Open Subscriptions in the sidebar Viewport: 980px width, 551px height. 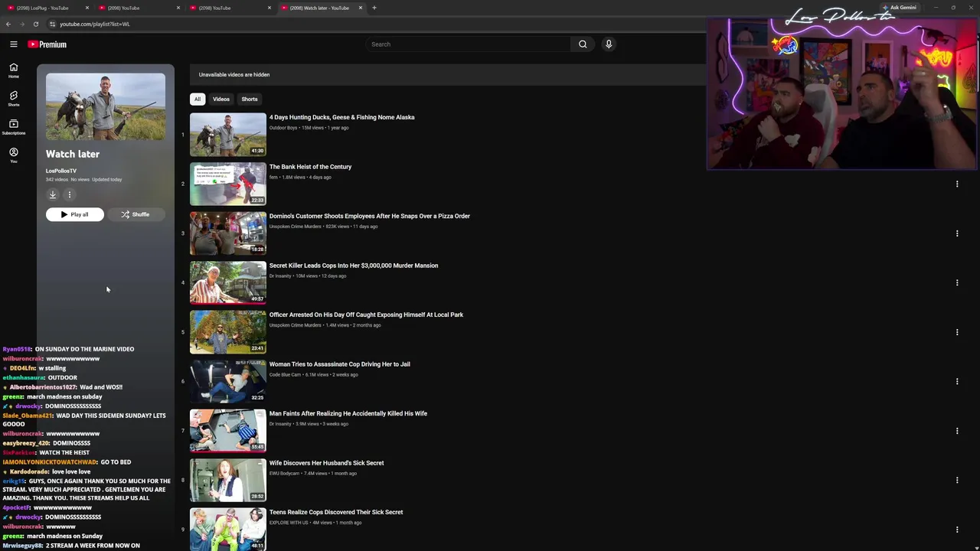coord(13,127)
